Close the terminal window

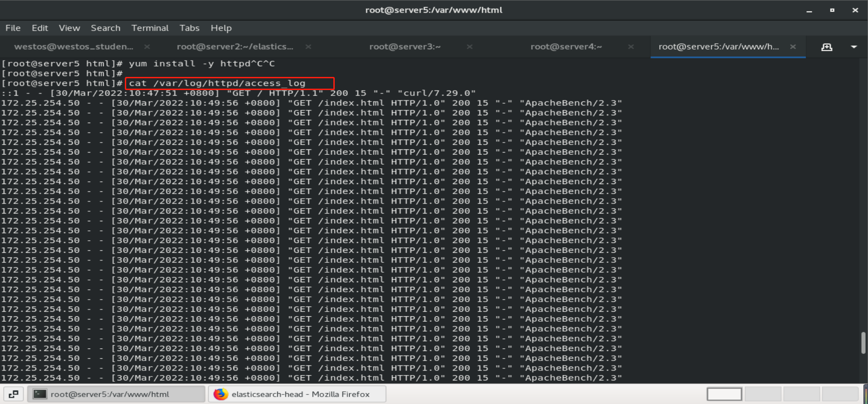coord(855,10)
